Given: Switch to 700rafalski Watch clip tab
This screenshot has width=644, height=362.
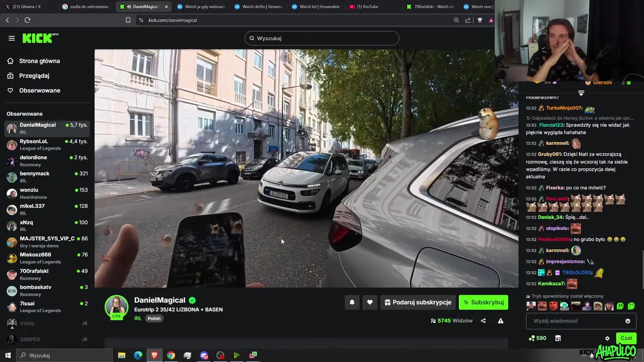Looking at the screenshot, I should 430,7.
